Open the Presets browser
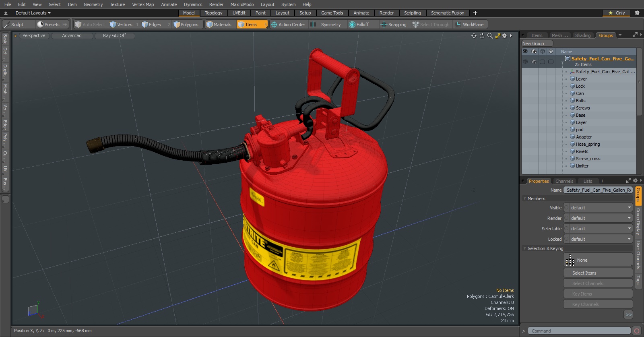Screen dimensions: 644x337 point(52,25)
